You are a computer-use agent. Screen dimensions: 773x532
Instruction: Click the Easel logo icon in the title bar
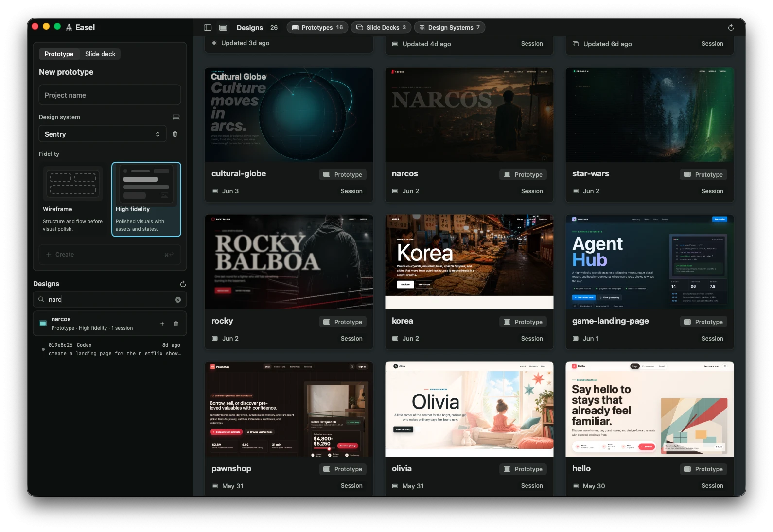tap(69, 28)
